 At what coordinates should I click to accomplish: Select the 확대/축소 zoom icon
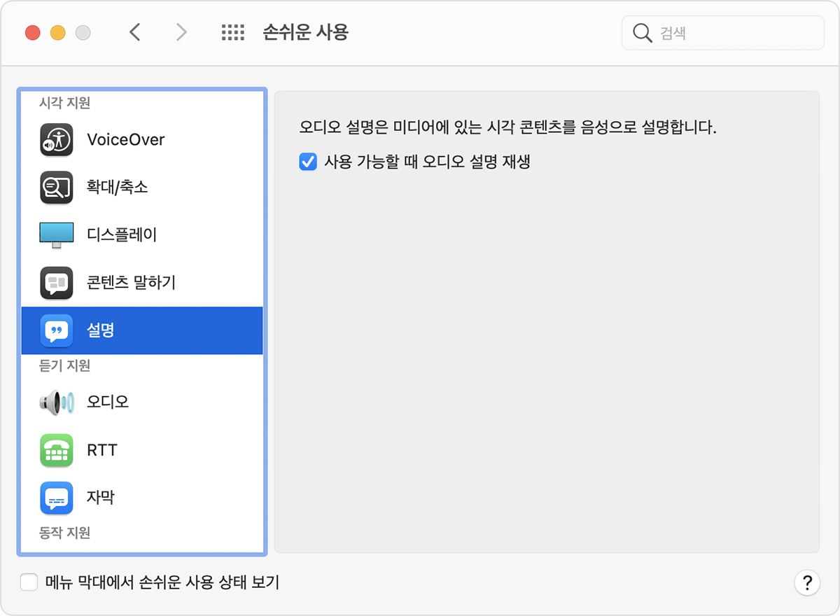click(x=56, y=187)
